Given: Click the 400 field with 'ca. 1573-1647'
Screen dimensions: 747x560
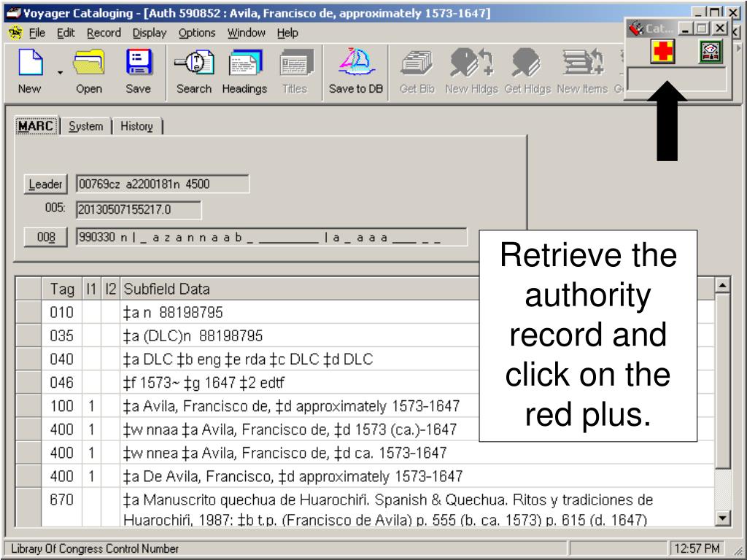Looking at the screenshot, I should tap(285, 453).
